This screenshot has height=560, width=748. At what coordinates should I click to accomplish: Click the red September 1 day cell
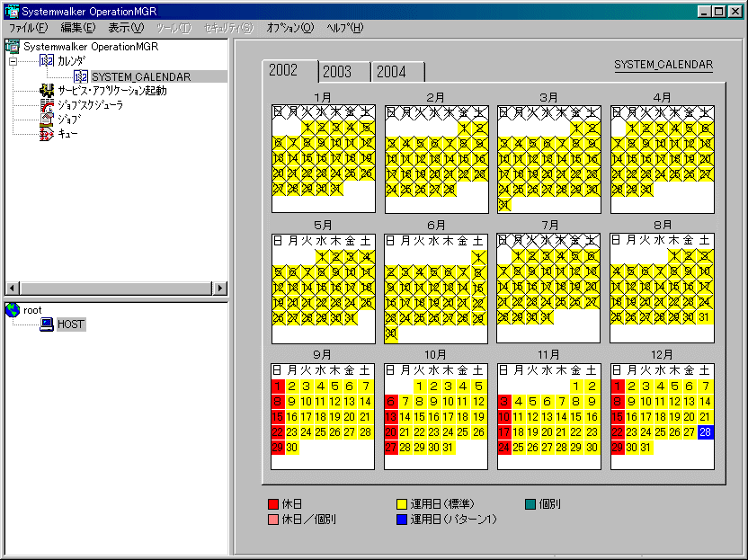[278, 386]
